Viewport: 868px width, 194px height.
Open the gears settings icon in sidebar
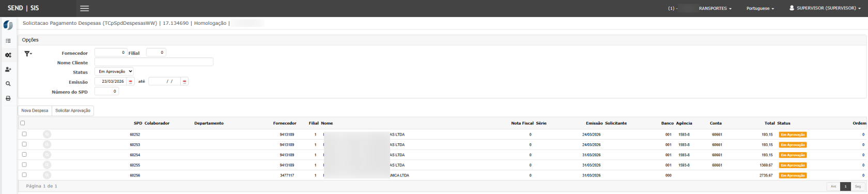point(8,55)
